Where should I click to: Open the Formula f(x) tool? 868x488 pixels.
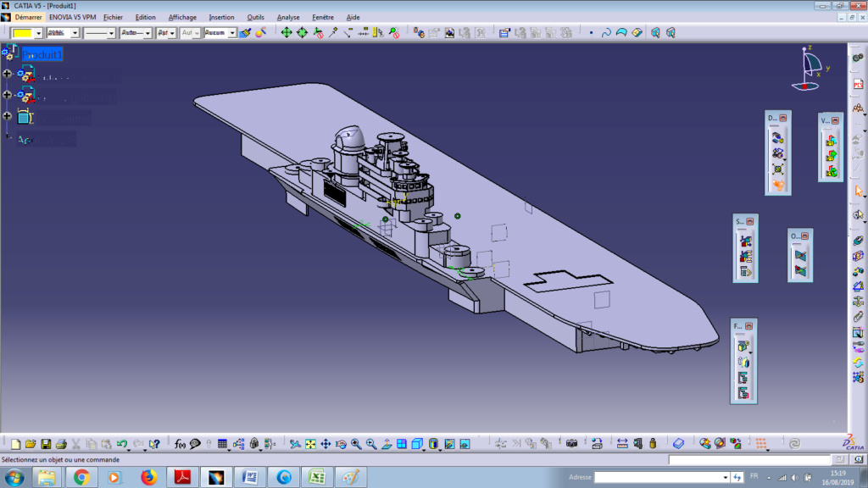(180, 444)
